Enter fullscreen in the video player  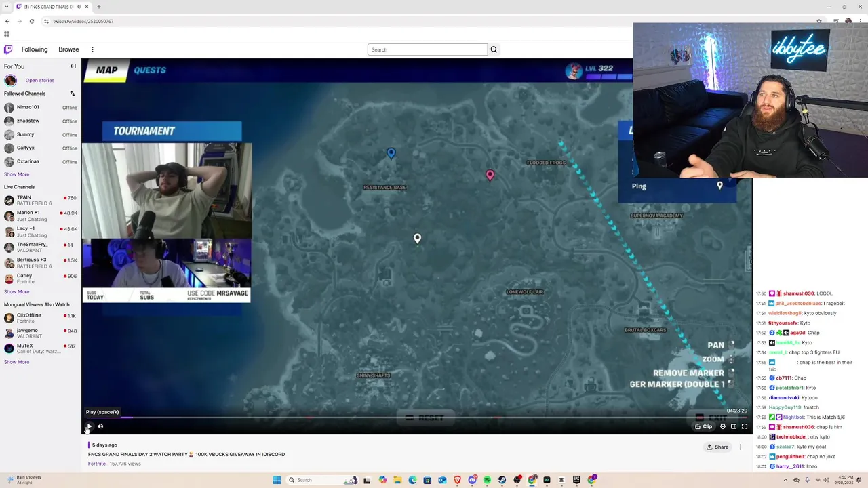coord(745,426)
